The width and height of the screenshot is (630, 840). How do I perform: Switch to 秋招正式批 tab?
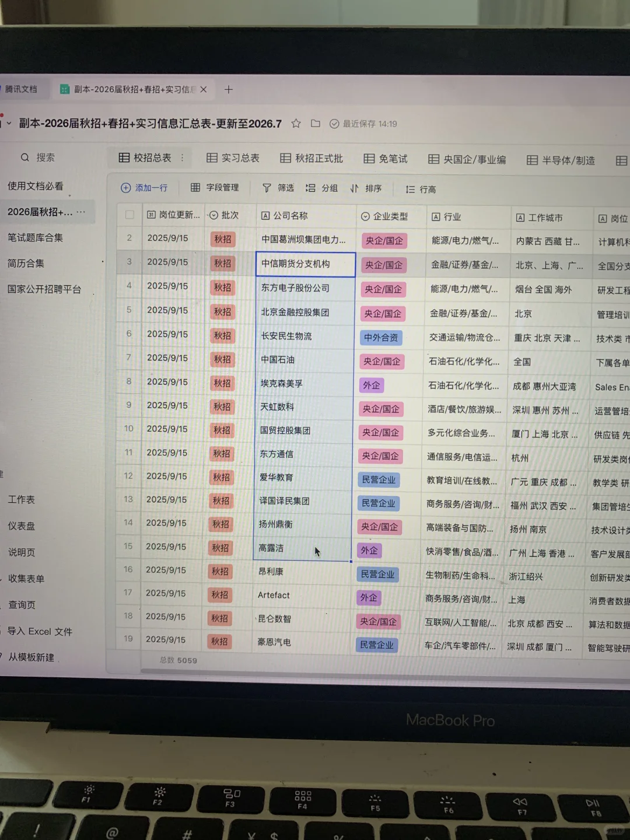(x=311, y=158)
